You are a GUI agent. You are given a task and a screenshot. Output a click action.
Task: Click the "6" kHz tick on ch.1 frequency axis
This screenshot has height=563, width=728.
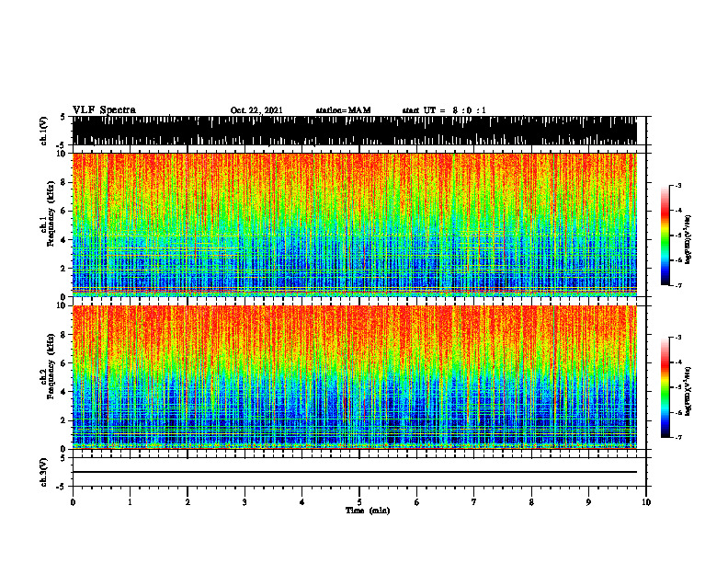pos(63,211)
